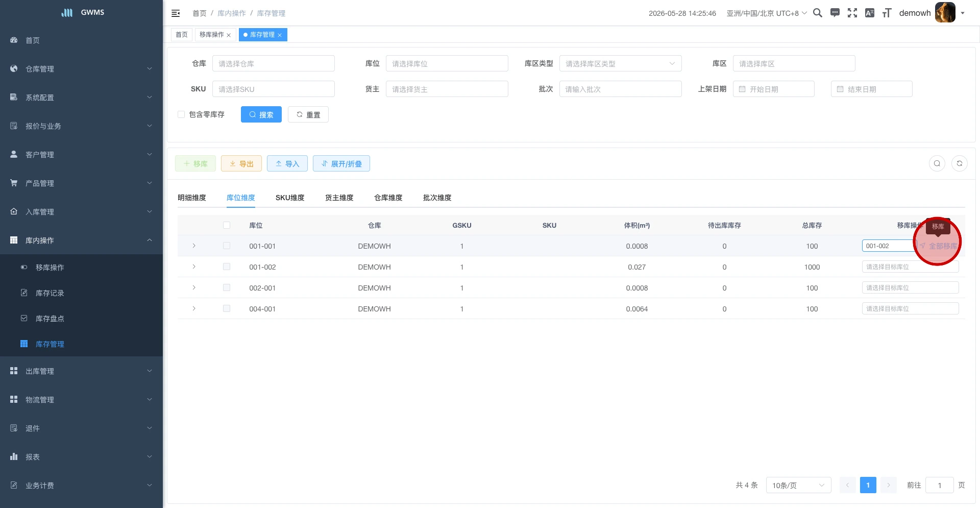Expand 客户管理 sidebar menu
Image resolution: width=980 pixels, height=508 pixels.
pyautogui.click(x=82, y=155)
